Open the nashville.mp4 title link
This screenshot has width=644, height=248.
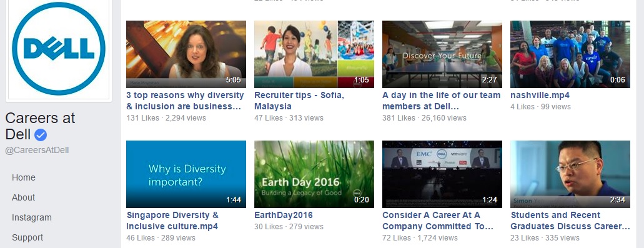tap(540, 95)
